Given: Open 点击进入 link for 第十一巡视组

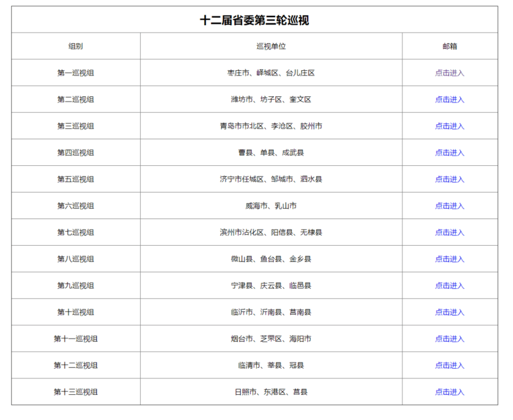Looking at the screenshot, I should pyautogui.click(x=450, y=339).
